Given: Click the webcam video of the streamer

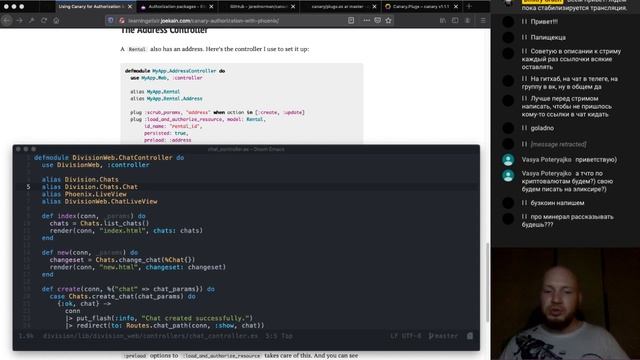Looking at the screenshot, I should [x=565, y=304].
